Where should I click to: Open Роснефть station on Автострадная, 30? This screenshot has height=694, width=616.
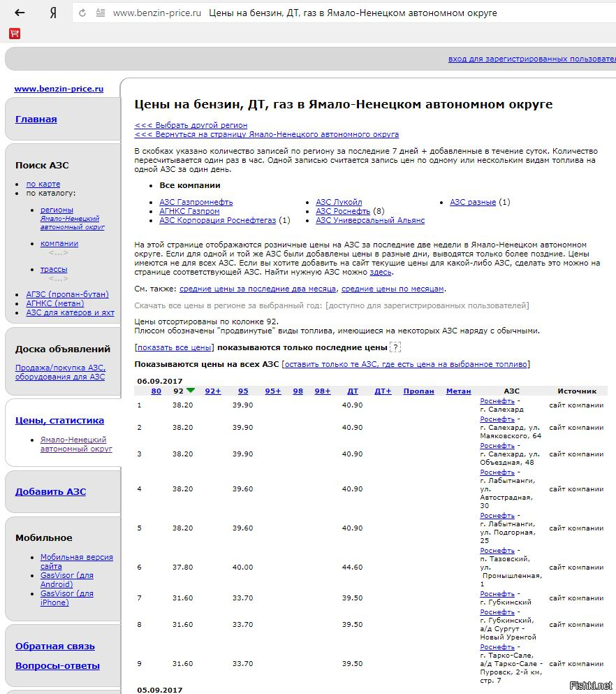tap(497, 472)
